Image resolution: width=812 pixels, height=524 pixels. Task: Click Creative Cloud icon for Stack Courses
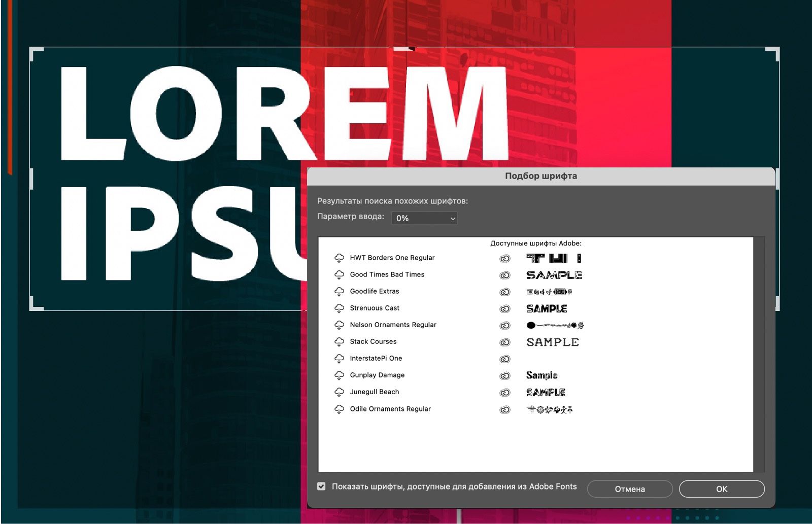[x=505, y=342]
